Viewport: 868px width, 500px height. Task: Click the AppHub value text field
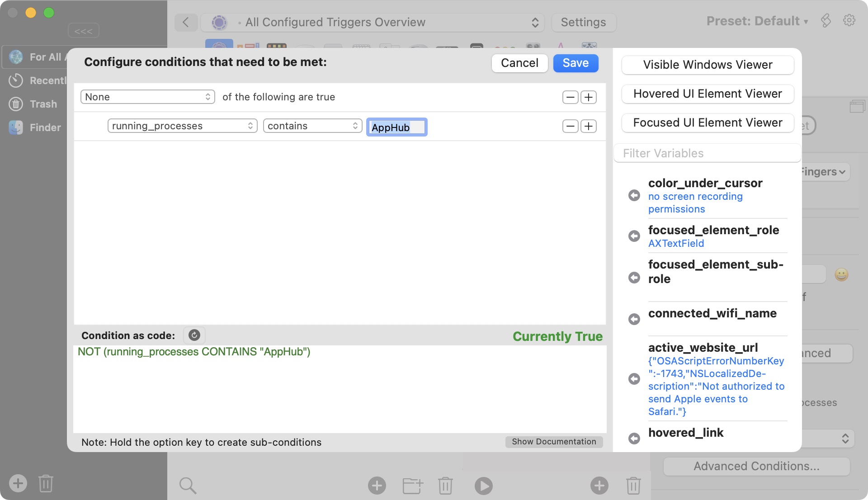[396, 127]
